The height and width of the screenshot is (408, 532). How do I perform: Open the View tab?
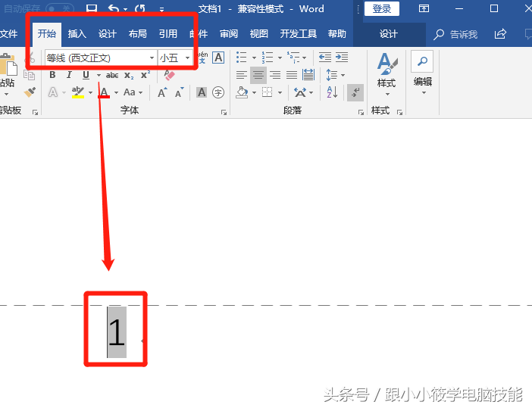pyautogui.click(x=259, y=34)
